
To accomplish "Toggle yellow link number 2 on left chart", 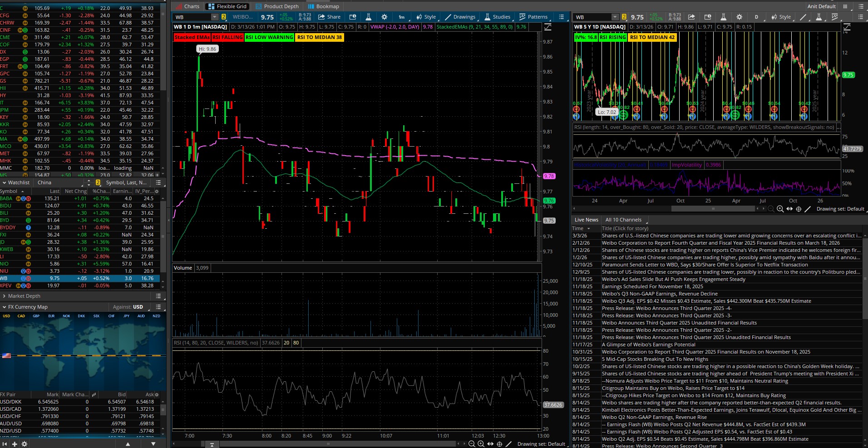I will (x=224, y=17).
